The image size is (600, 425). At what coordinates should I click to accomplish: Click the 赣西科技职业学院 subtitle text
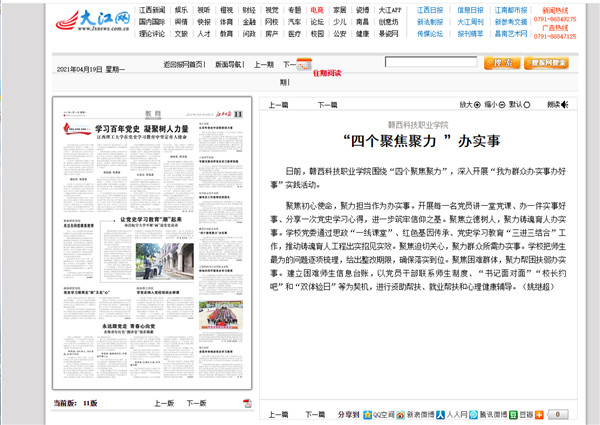coord(418,125)
